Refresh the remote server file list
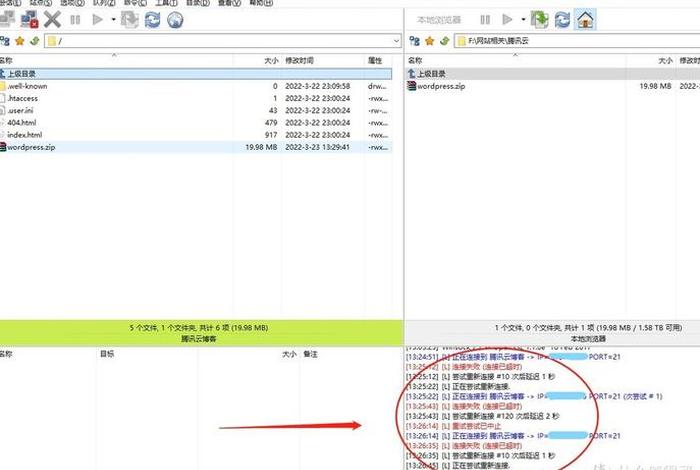This screenshot has width=700, height=470. coord(152,20)
